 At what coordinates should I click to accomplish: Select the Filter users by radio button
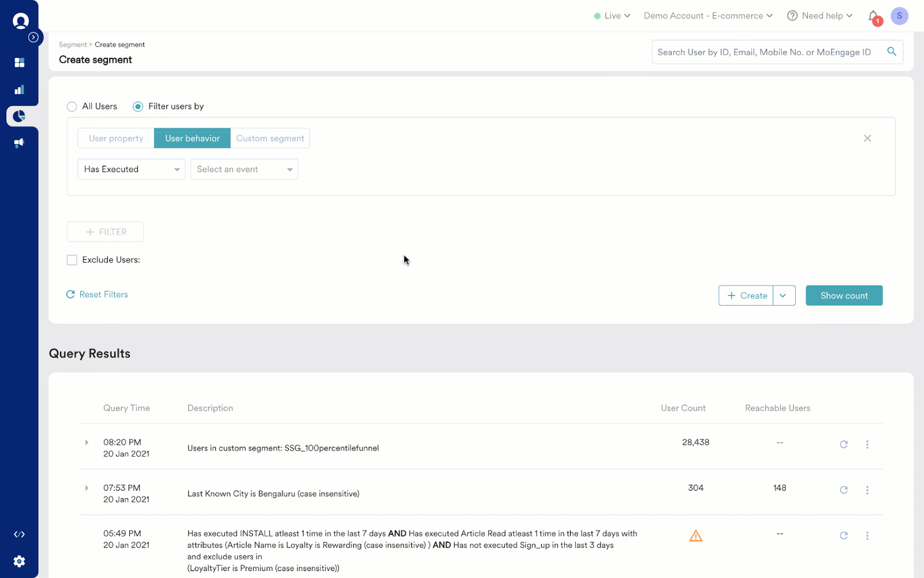coord(137,106)
